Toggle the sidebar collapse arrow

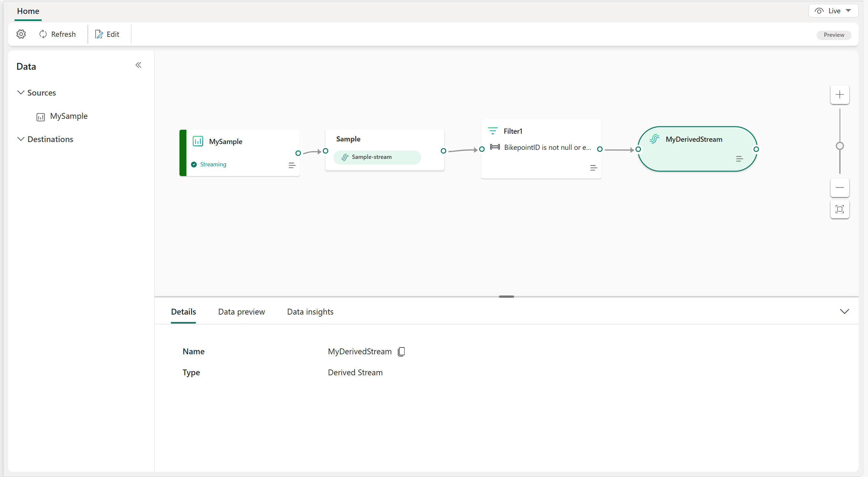(x=139, y=65)
